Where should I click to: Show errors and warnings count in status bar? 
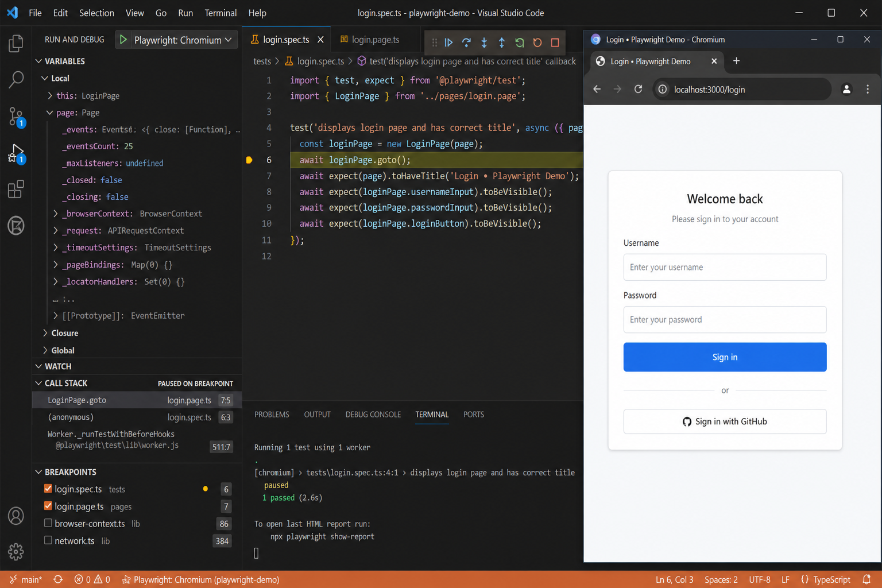click(x=92, y=579)
